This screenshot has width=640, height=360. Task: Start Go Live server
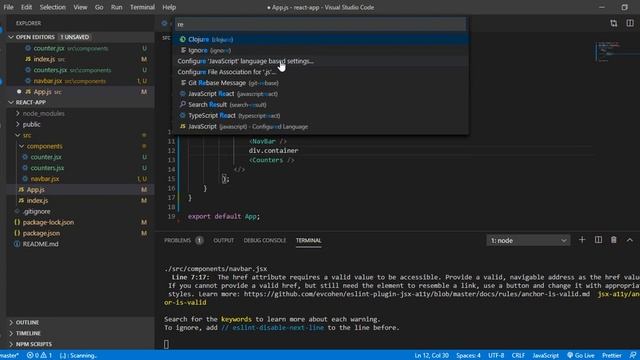(x=581, y=356)
